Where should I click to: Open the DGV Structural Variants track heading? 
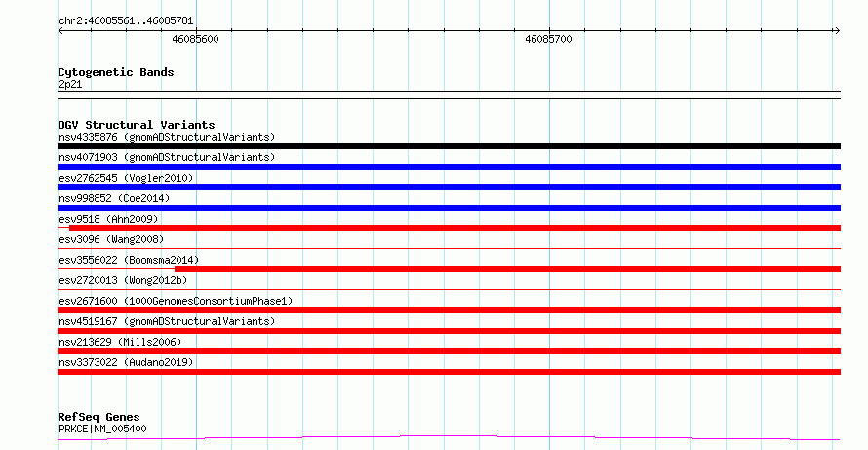coord(137,125)
